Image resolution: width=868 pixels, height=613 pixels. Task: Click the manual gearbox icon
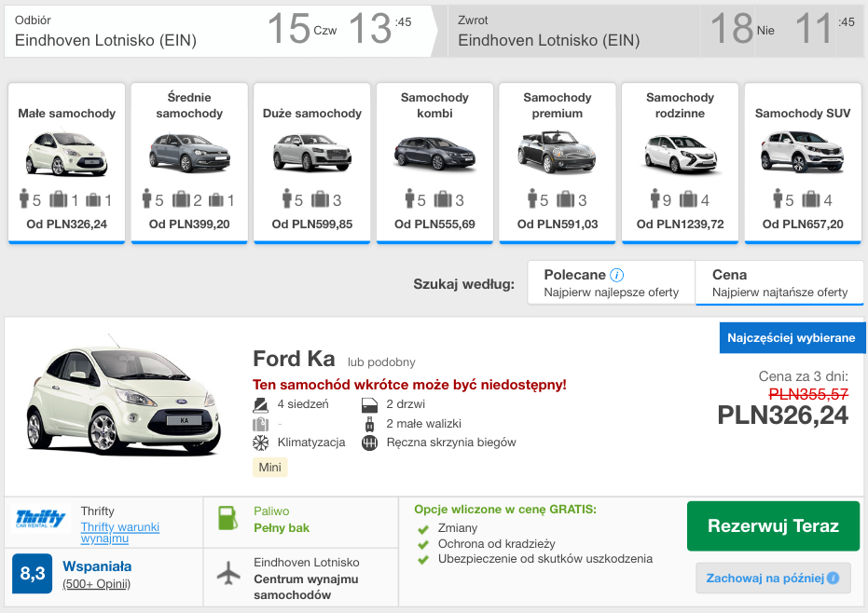tap(368, 443)
